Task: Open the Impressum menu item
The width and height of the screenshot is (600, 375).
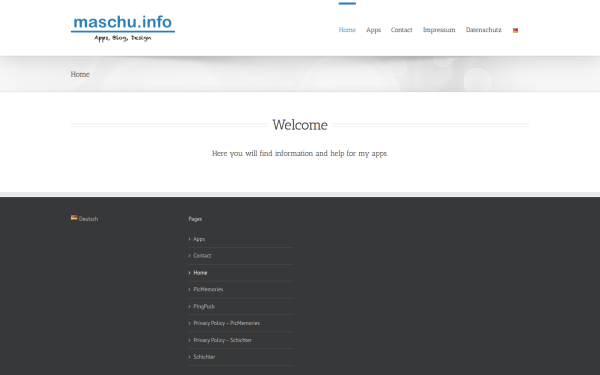Action: coord(439,30)
